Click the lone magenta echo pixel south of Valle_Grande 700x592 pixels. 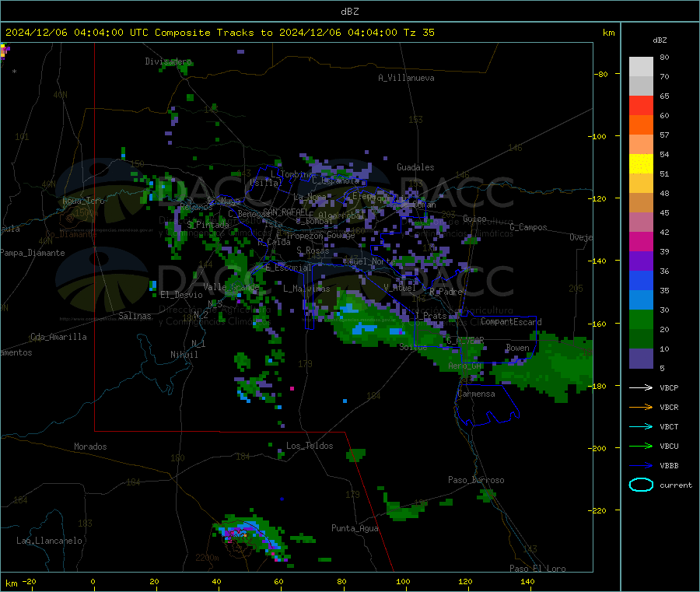tap(292, 388)
